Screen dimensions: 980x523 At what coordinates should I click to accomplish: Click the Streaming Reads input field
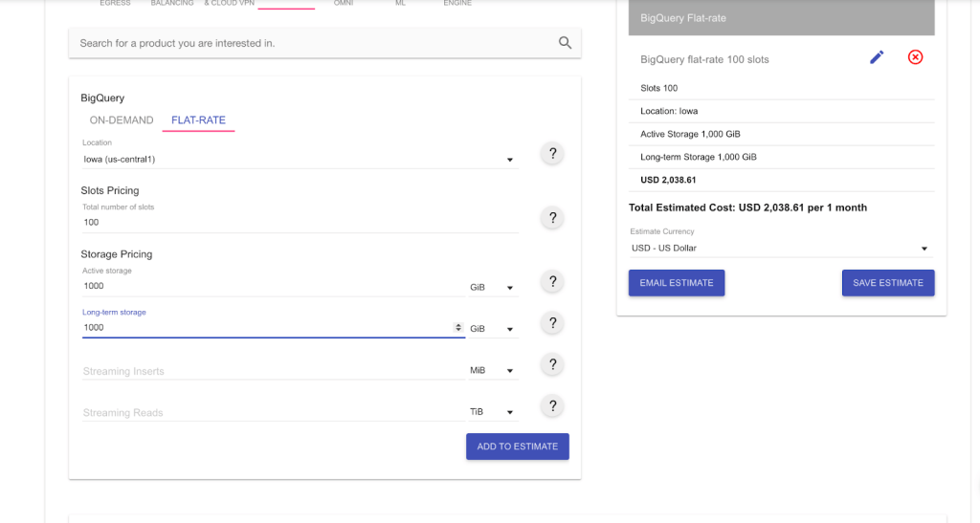pos(273,412)
